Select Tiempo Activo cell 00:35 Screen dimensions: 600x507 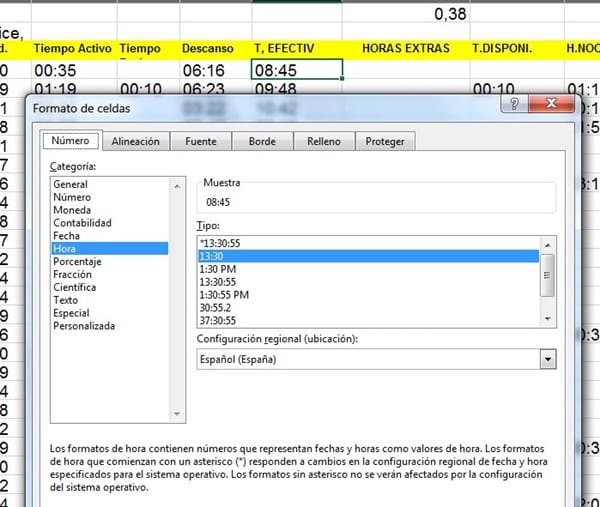click(x=74, y=70)
